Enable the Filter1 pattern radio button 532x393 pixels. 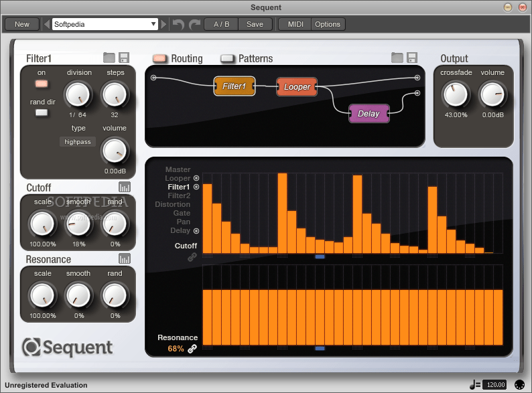(x=196, y=187)
